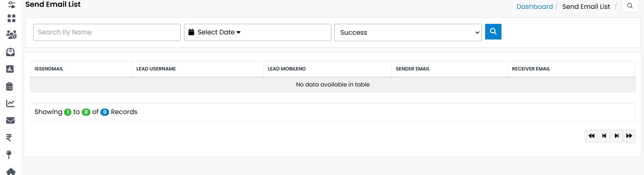Click the open envelope sidebar icon
The height and width of the screenshot is (175, 644).
pos(11,52)
